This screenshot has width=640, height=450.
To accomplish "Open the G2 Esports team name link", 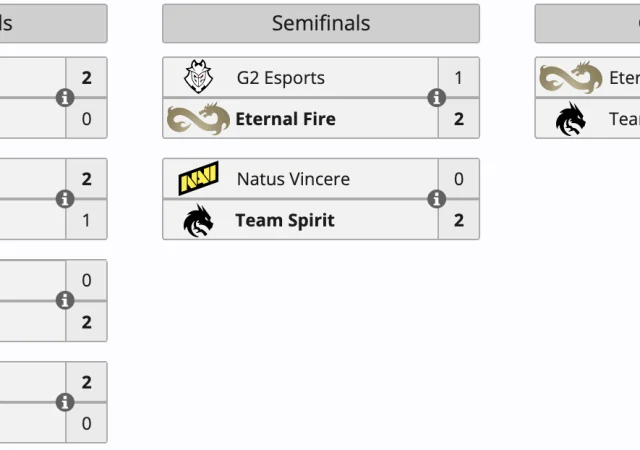I will [280, 78].
